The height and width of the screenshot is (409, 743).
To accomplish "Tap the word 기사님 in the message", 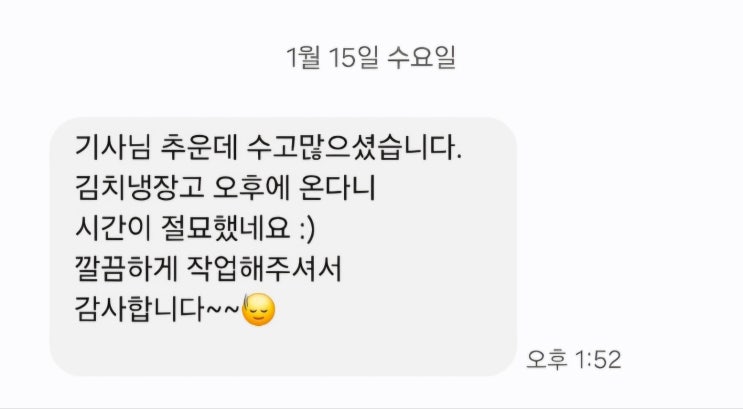I will tap(113, 147).
